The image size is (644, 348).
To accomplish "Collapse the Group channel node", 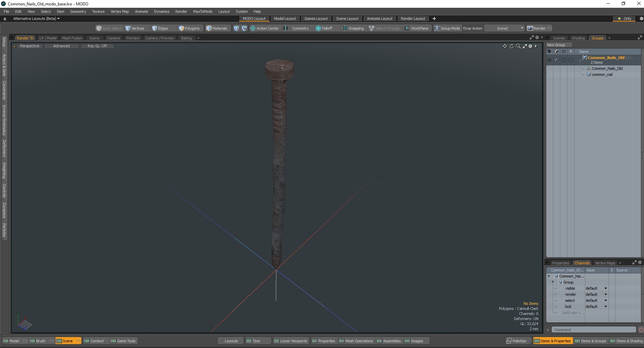I will pos(553,282).
